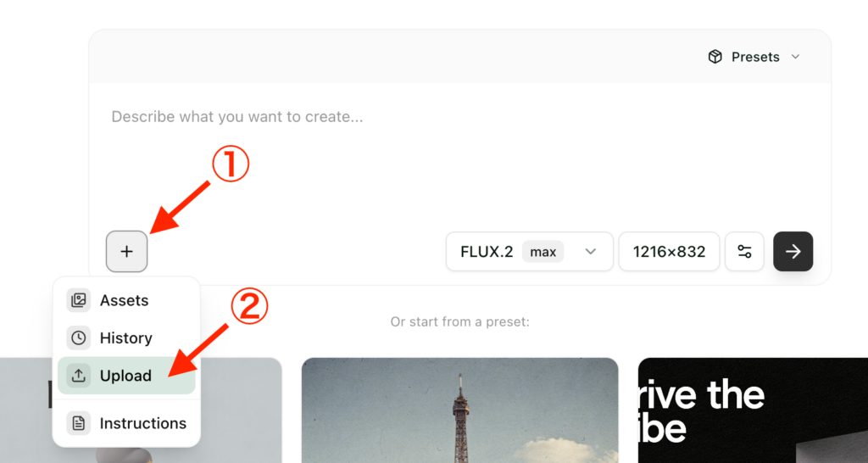Open the 1216×832 resolution selector
This screenshot has height=463, width=868.
[x=669, y=252]
